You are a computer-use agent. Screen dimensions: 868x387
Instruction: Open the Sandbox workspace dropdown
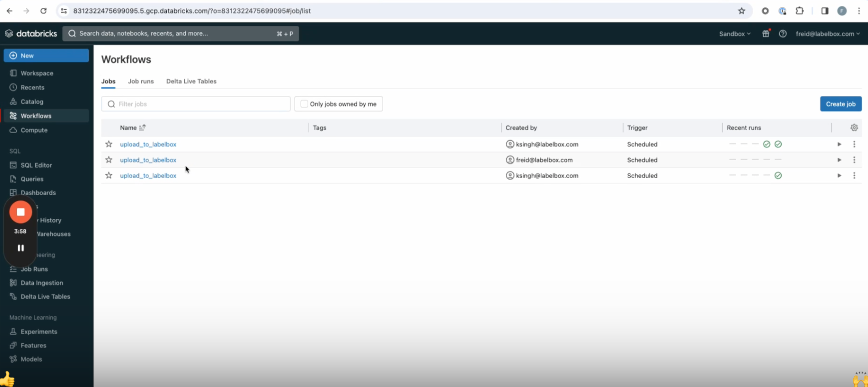[x=735, y=33]
